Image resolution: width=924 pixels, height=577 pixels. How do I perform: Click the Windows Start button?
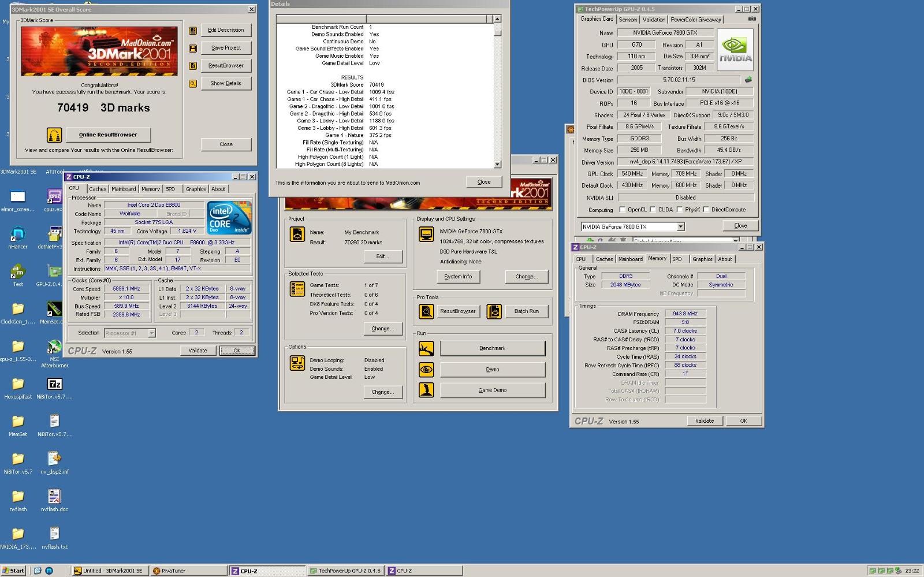point(13,571)
